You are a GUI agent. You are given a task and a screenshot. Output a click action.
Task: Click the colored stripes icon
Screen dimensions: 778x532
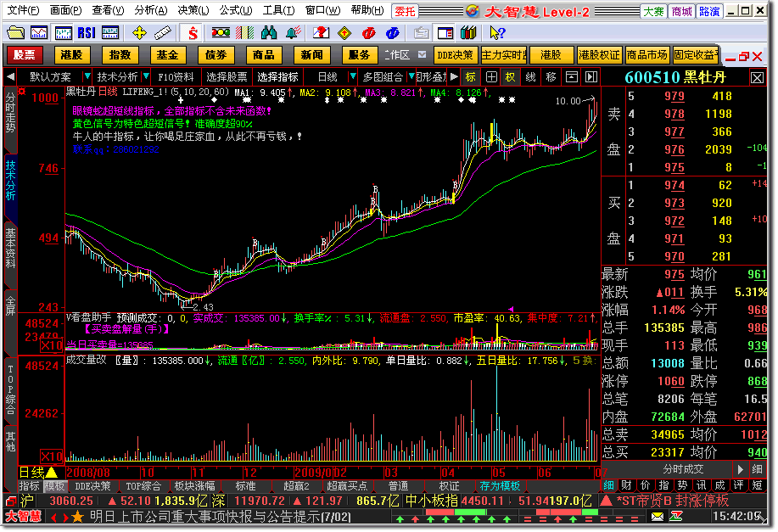(244, 33)
